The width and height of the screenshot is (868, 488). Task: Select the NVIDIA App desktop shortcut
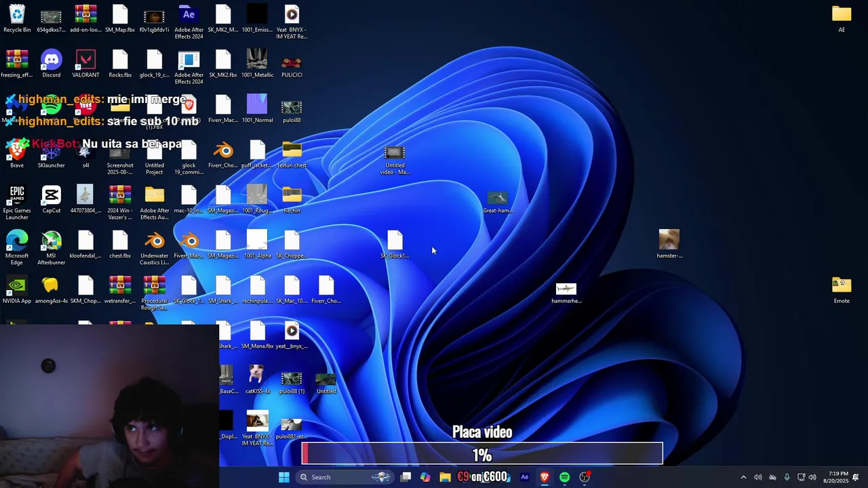pyautogui.click(x=17, y=290)
